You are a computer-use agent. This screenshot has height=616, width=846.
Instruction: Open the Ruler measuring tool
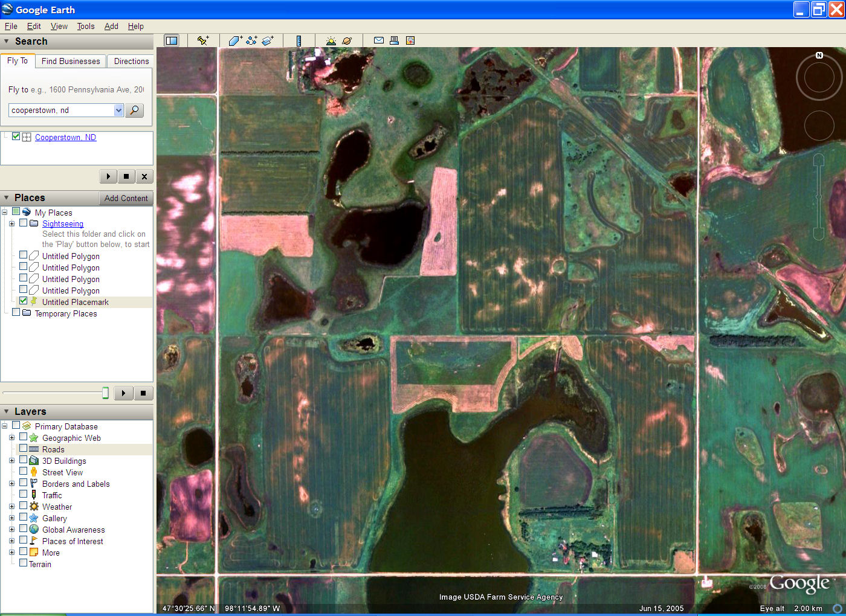(x=299, y=40)
